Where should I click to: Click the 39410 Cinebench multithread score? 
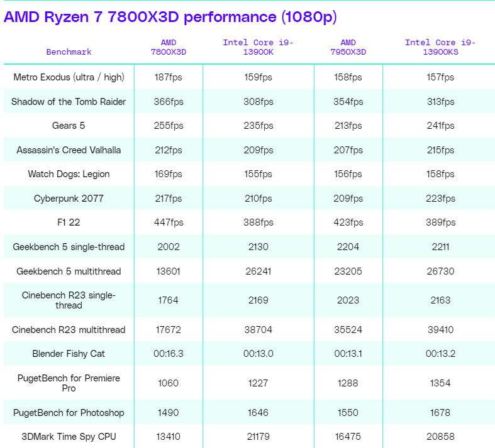(x=440, y=330)
